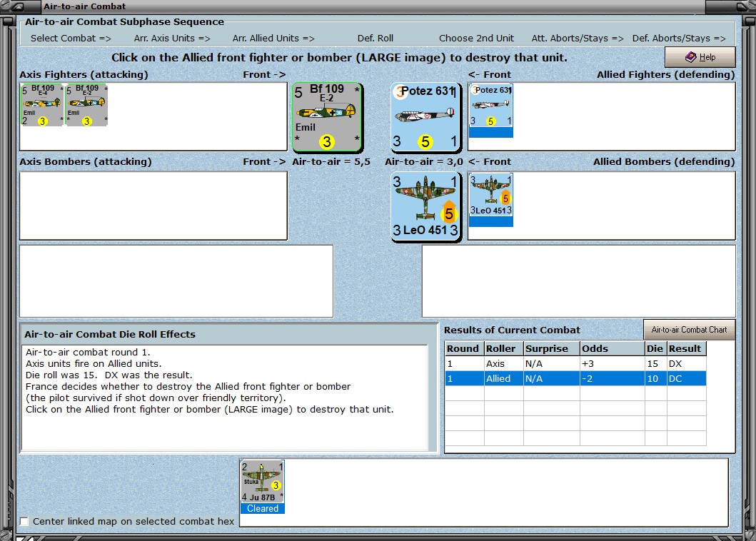Select the Axis round 1 result row
The width and height of the screenshot is (756, 541).
click(575, 363)
